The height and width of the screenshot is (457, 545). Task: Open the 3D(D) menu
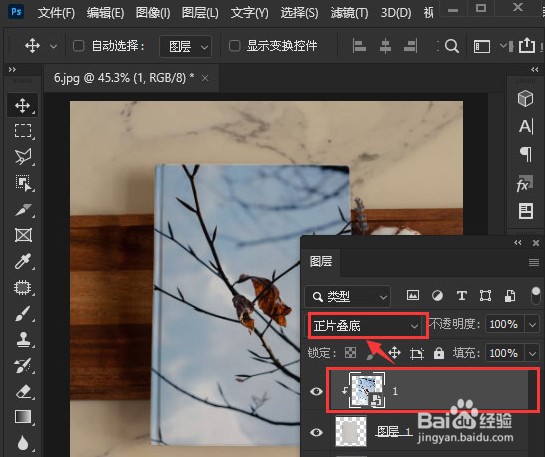tap(396, 13)
